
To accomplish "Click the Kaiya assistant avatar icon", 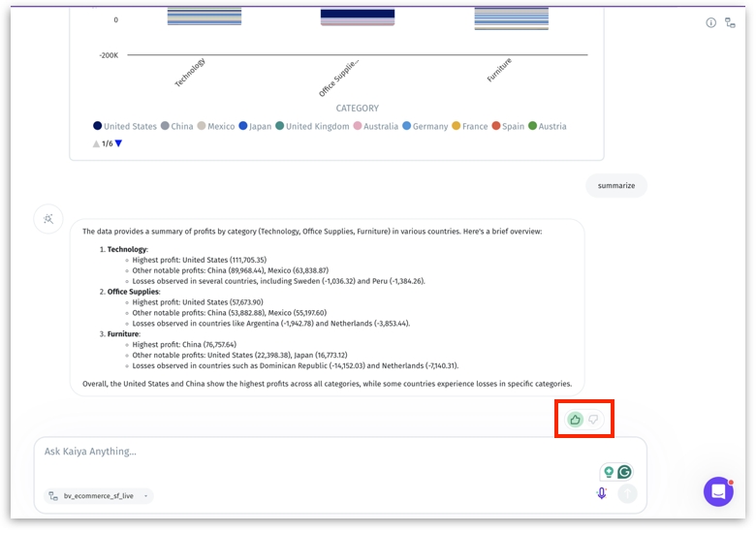I will pos(47,219).
